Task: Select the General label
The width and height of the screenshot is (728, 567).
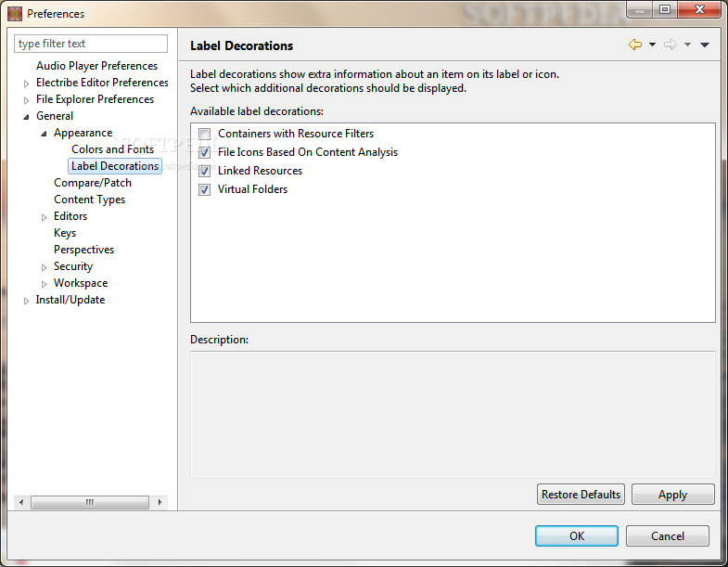Action: point(55,116)
